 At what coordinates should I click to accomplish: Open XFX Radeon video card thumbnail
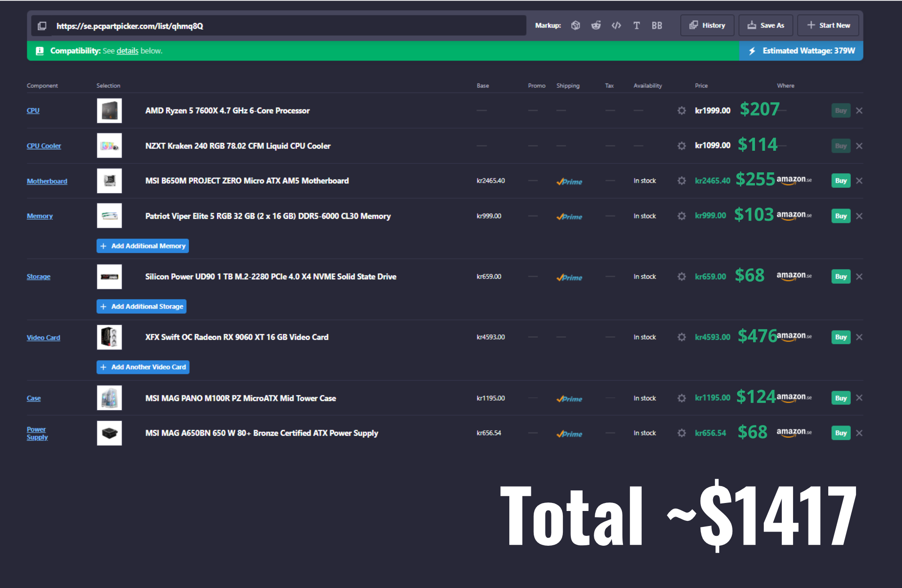coord(109,337)
